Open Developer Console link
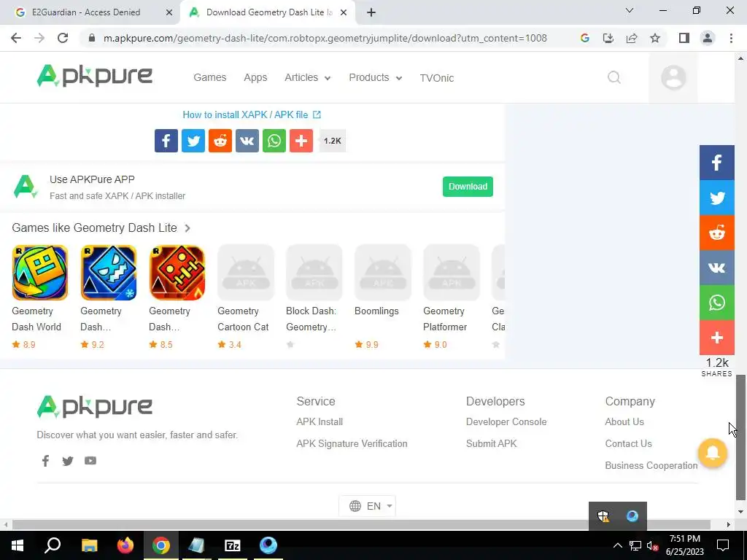The width and height of the screenshot is (747, 560). (506, 422)
